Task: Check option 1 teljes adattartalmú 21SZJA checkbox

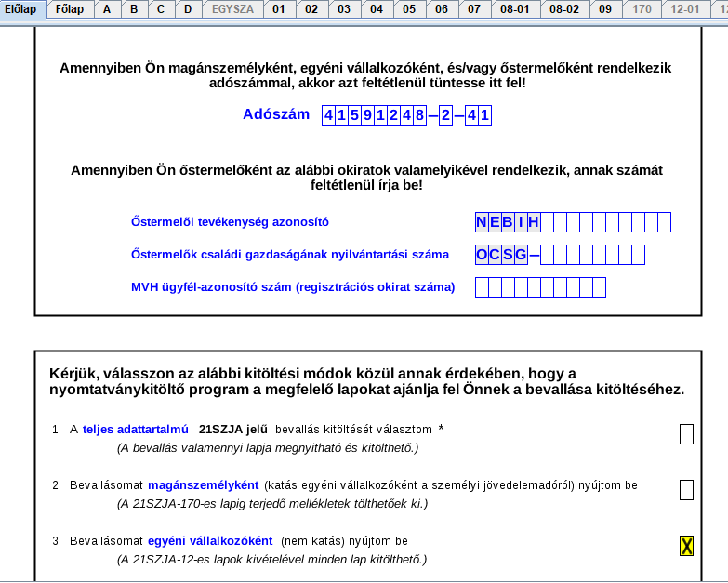Action: coord(686,433)
